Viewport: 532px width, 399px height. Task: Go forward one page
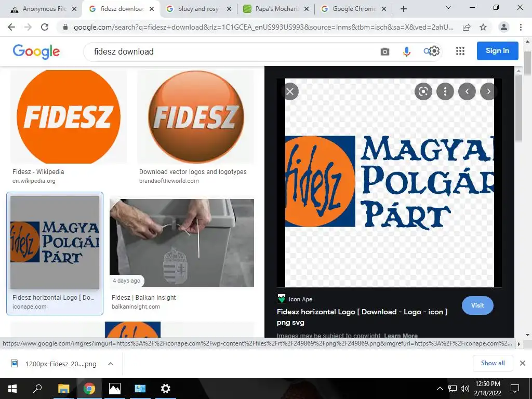pyautogui.click(x=28, y=27)
